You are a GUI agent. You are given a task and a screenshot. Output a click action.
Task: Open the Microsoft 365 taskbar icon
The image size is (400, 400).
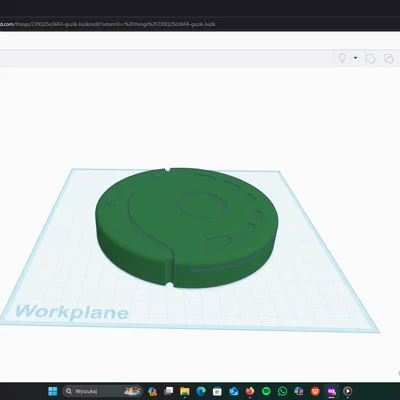click(x=299, y=391)
